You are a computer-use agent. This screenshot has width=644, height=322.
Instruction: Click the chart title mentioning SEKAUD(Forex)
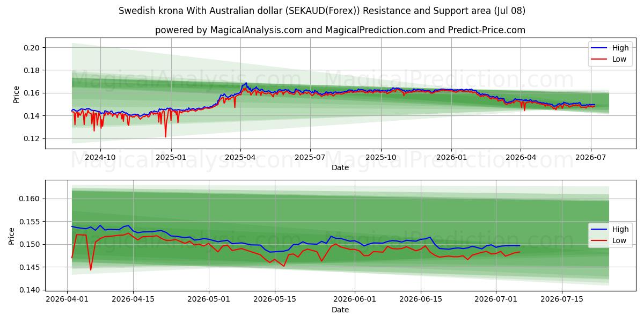coord(322,11)
